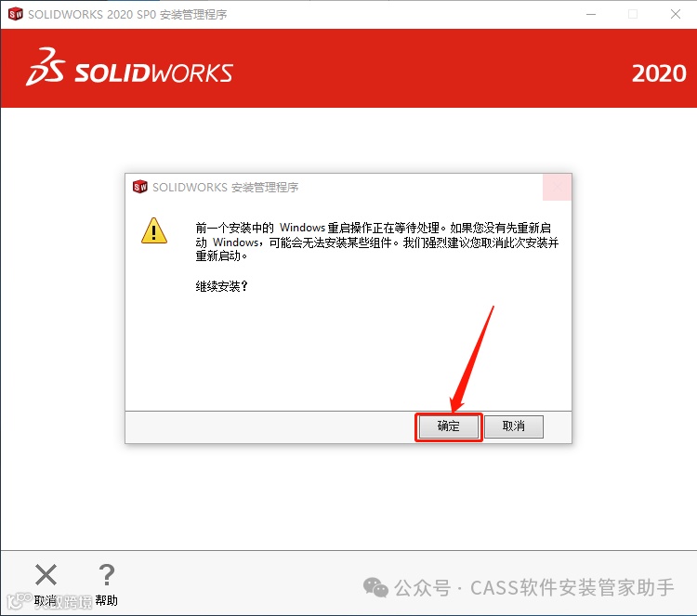Click the dialog title SOLIDWORKS 安装管理程序
This screenshot has width=697, height=616.
pyautogui.click(x=226, y=187)
